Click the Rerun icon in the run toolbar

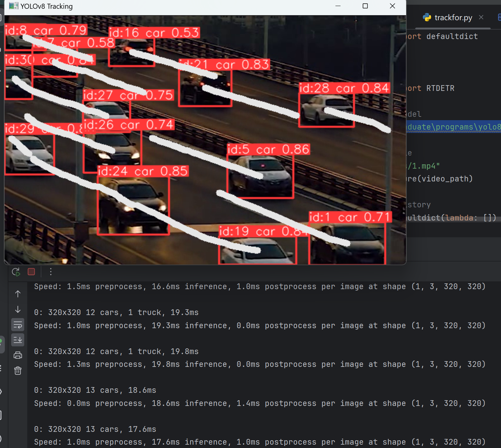pyautogui.click(x=16, y=272)
